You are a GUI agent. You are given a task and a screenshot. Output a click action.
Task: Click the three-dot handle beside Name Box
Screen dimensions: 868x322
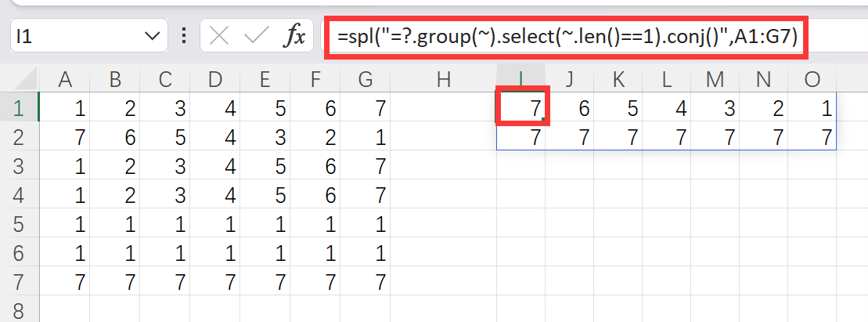pyautogui.click(x=184, y=36)
